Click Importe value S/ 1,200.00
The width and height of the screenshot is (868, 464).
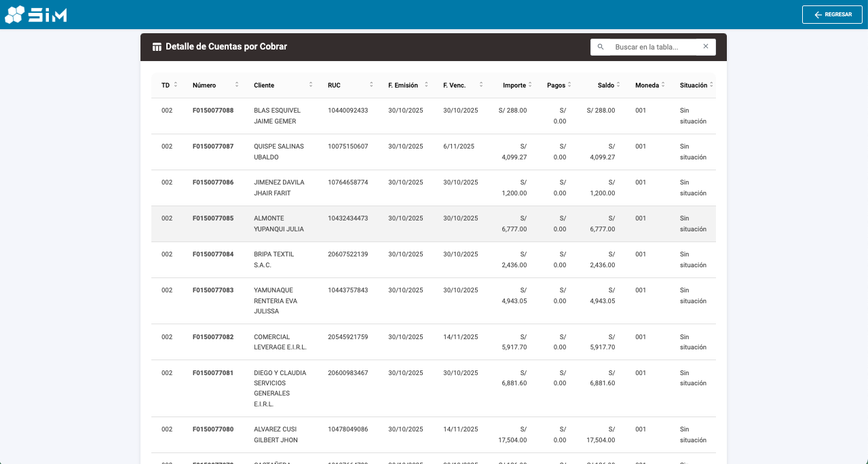click(514, 188)
